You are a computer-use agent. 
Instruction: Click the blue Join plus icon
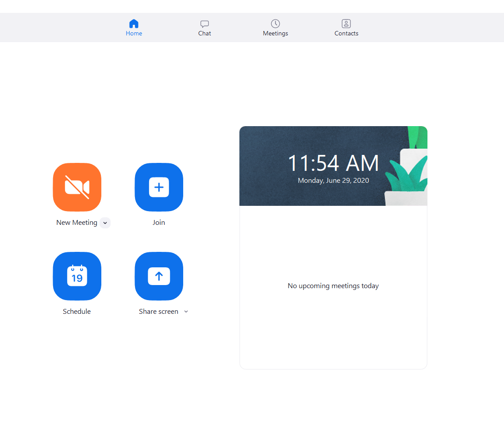tap(159, 187)
